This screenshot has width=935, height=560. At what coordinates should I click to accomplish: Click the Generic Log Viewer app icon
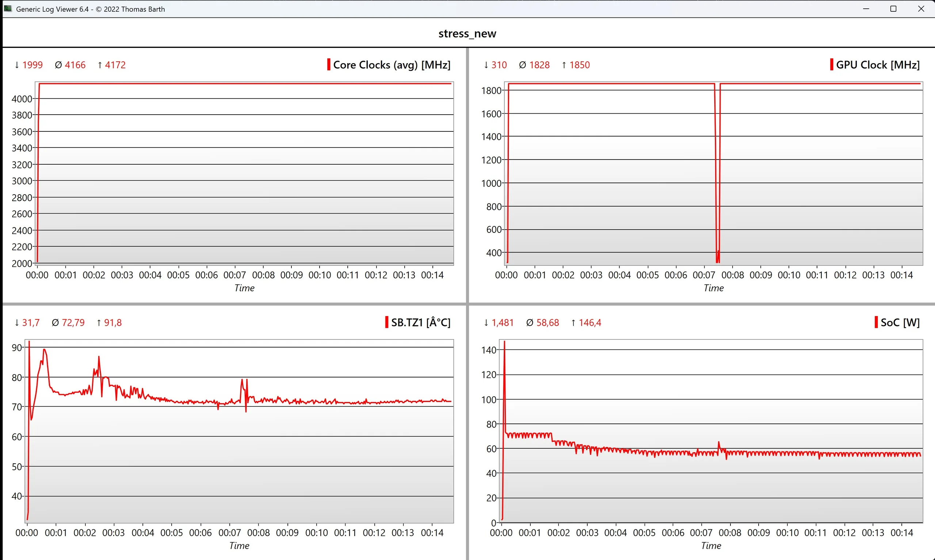[8, 8]
